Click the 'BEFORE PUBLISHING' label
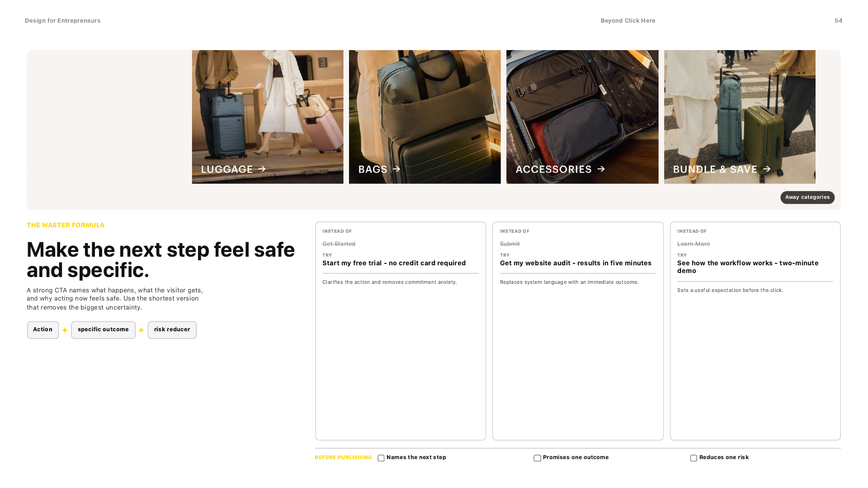The image size is (868, 488). pos(343,458)
